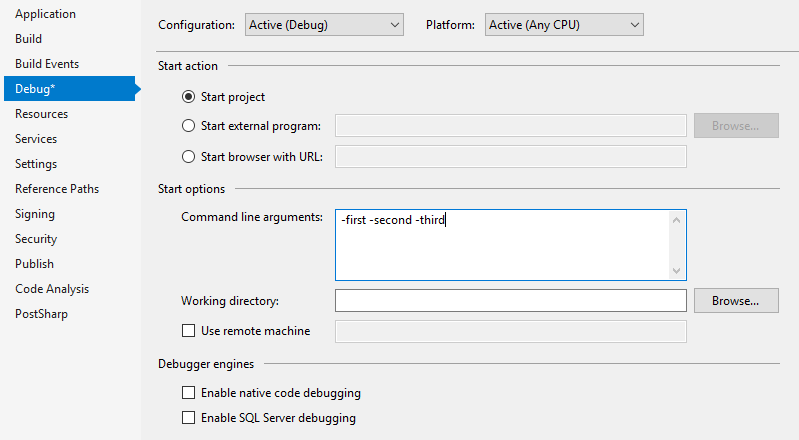The height and width of the screenshot is (440, 799).
Task: Go to the Settings tab
Action: 36,164
